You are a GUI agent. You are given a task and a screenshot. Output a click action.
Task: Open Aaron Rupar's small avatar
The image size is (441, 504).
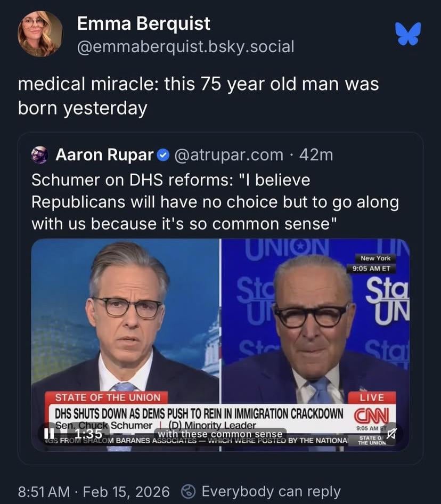tap(39, 155)
